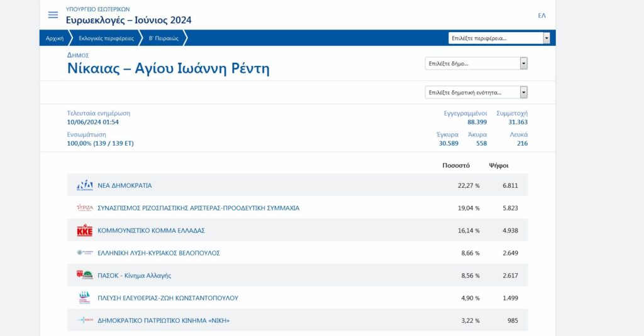The image size is (644, 336).
Task: Click the 19,04 % percentage
Action: coord(469,208)
